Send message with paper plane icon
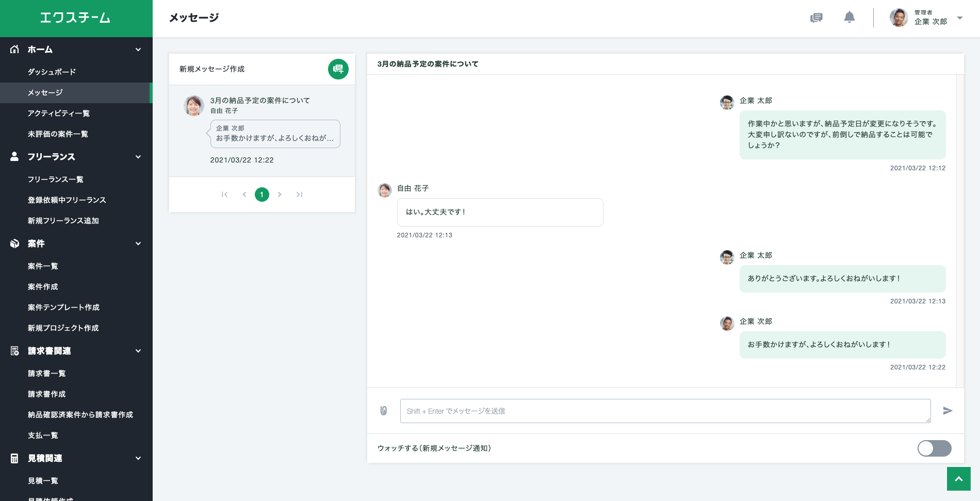The image size is (980, 501). pyautogui.click(x=948, y=411)
